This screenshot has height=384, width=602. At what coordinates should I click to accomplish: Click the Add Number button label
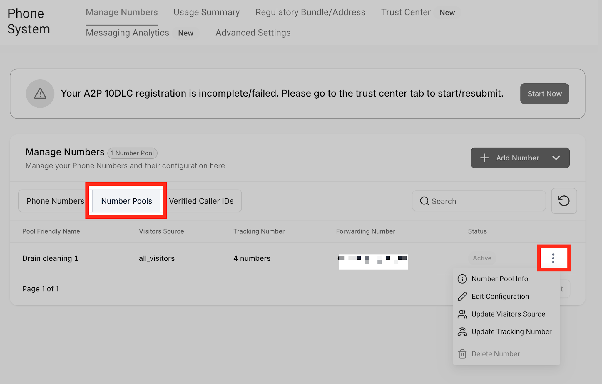tap(518, 158)
